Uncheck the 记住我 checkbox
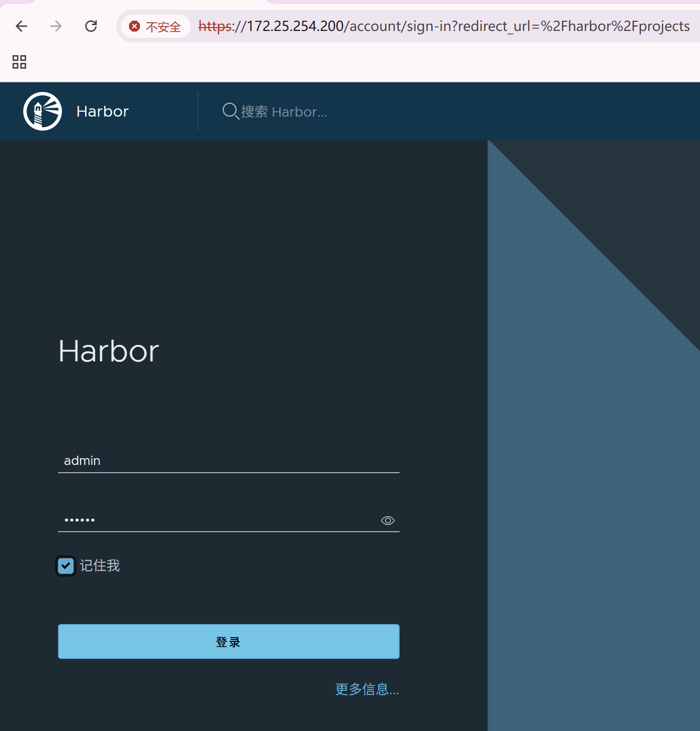700x731 pixels. [66, 566]
